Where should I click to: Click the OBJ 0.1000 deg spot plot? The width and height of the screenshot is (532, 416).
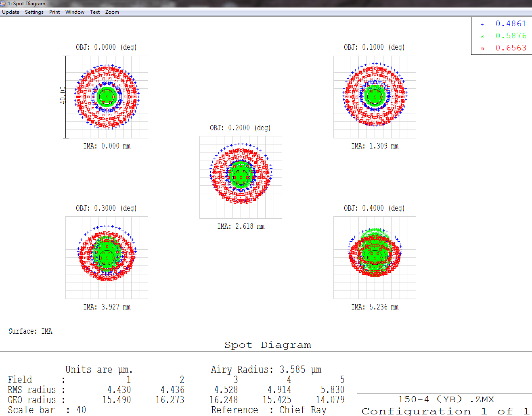tap(375, 97)
